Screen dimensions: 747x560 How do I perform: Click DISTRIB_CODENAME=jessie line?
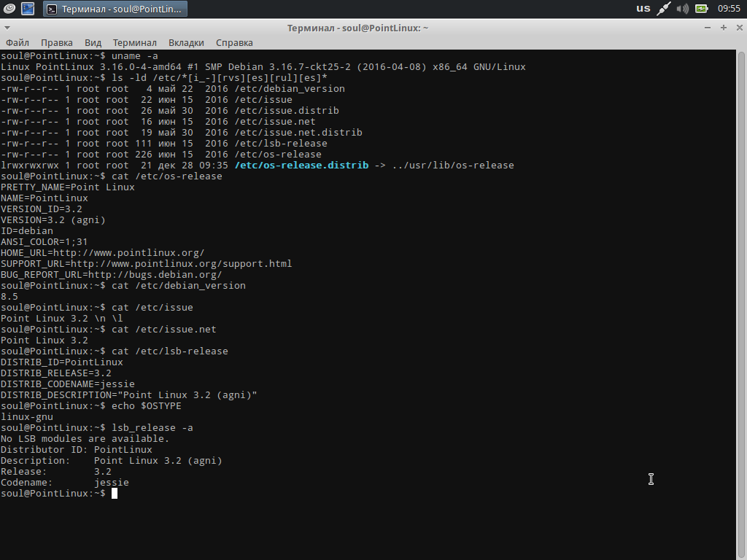coord(68,384)
